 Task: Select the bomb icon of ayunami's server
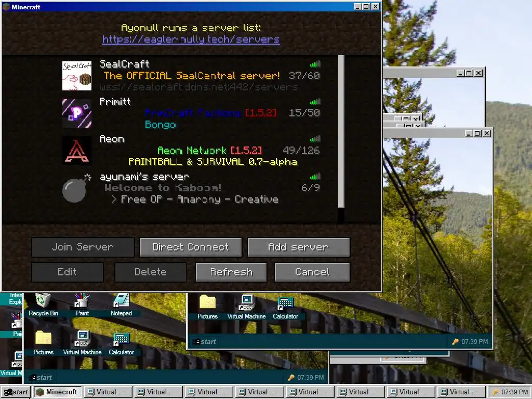(x=77, y=188)
